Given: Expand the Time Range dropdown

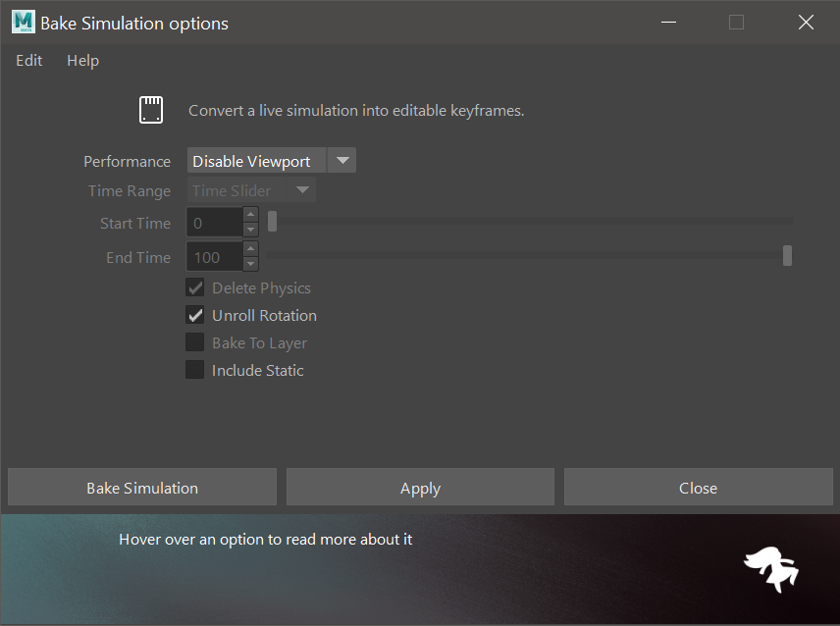Looking at the screenshot, I should coord(302,190).
